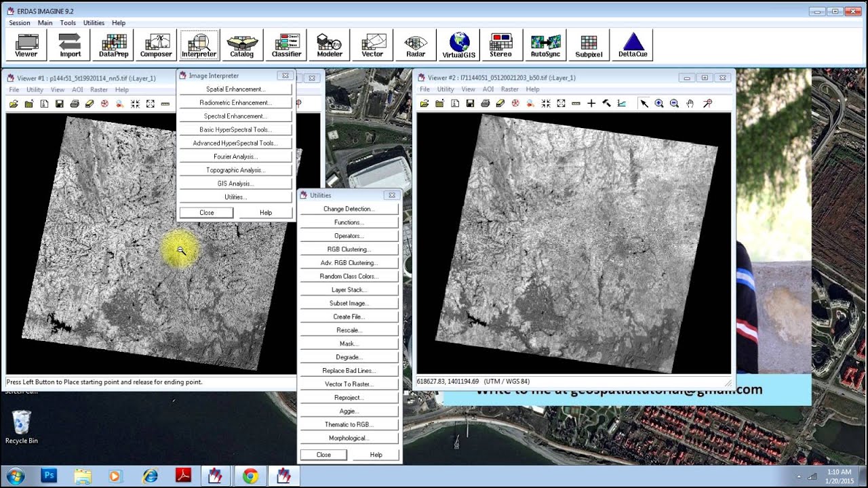Open the AOI menu in Viewer #2
This screenshot has width=868, height=488.
488,89
